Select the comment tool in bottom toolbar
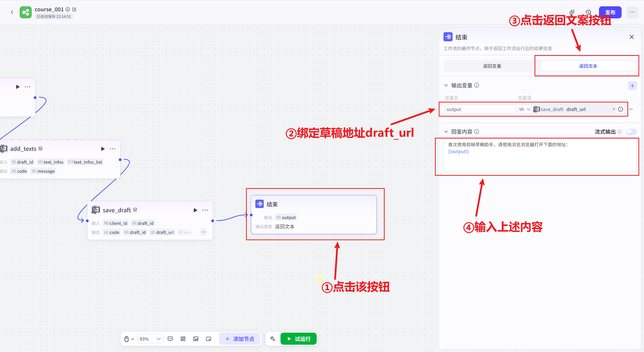This screenshot has height=352, width=644. coord(170,339)
